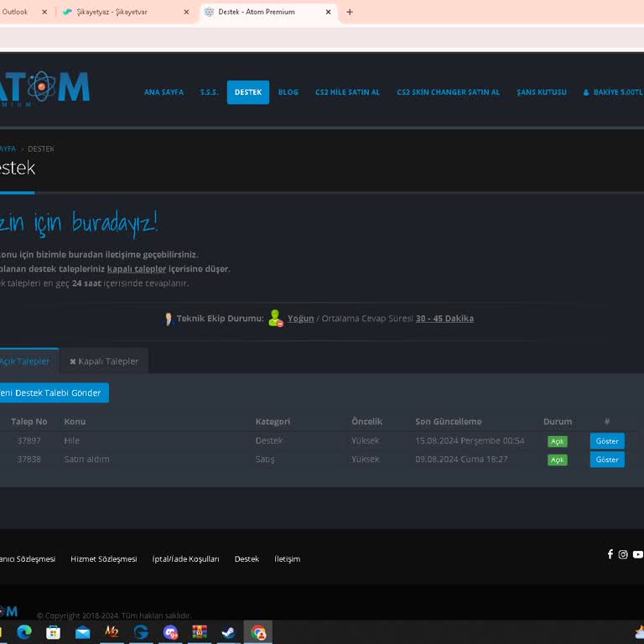
Task: Switch to the Şikayetyaz - Şikayetvar tab
Action: pos(125,12)
